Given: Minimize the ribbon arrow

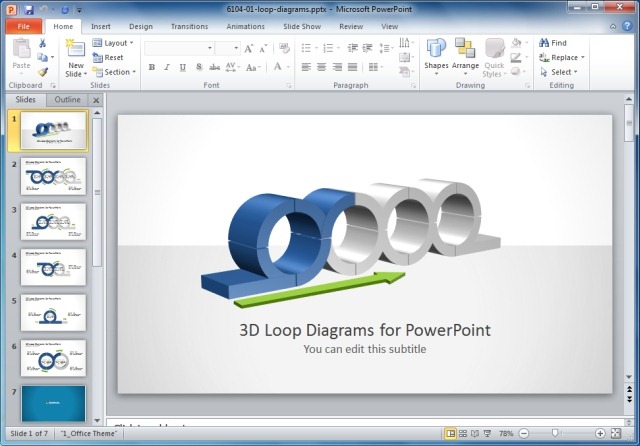Looking at the screenshot, I should [x=613, y=27].
